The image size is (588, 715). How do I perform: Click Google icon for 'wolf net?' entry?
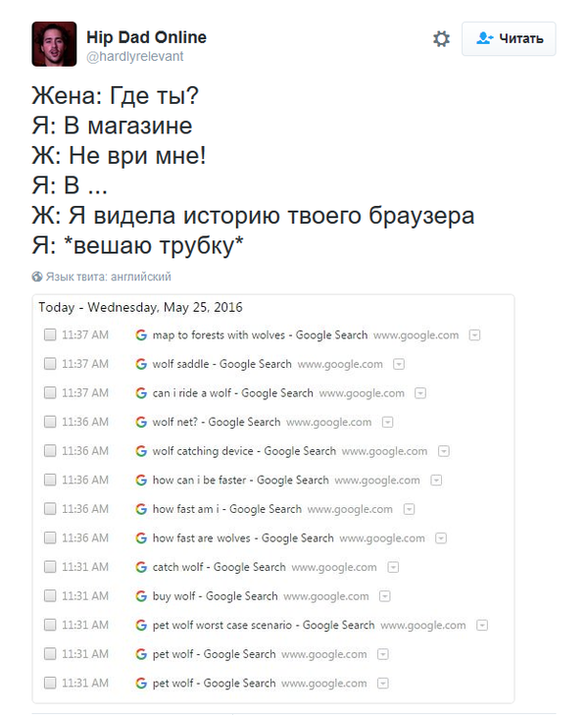coord(141,423)
